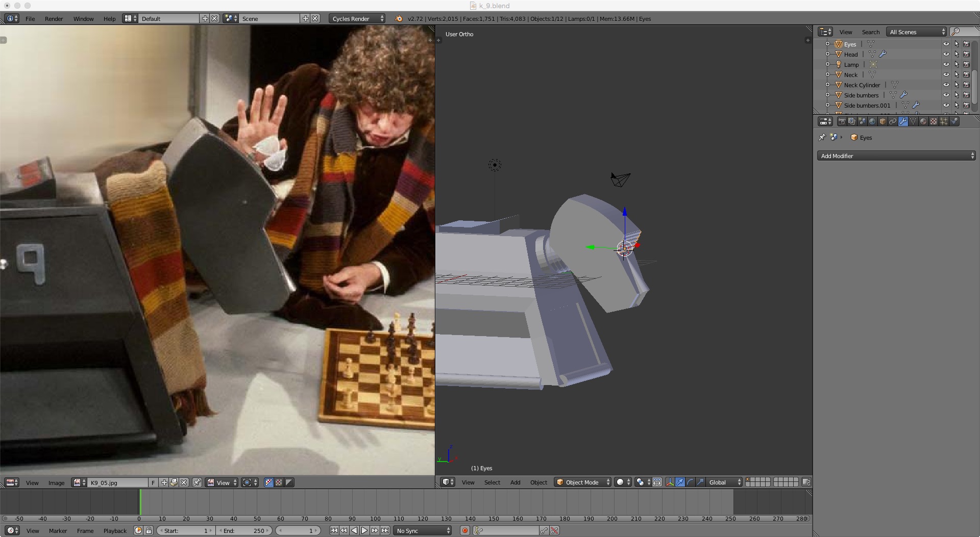Open the Global transform orientation dropdown
Image resolution: width=980 pixels, height=537 pixels.
[724, 482]
